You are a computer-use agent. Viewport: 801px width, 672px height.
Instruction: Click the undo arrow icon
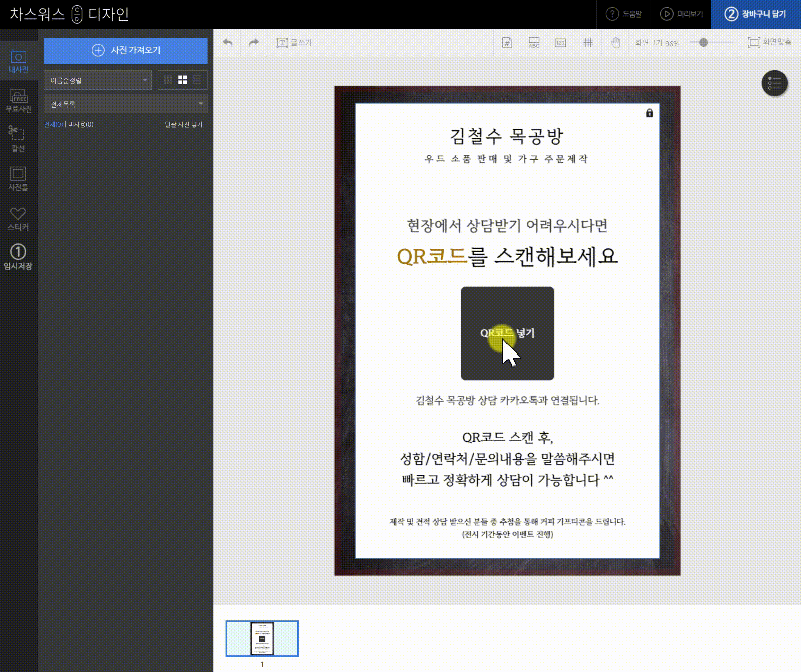(x=228, y=42)
